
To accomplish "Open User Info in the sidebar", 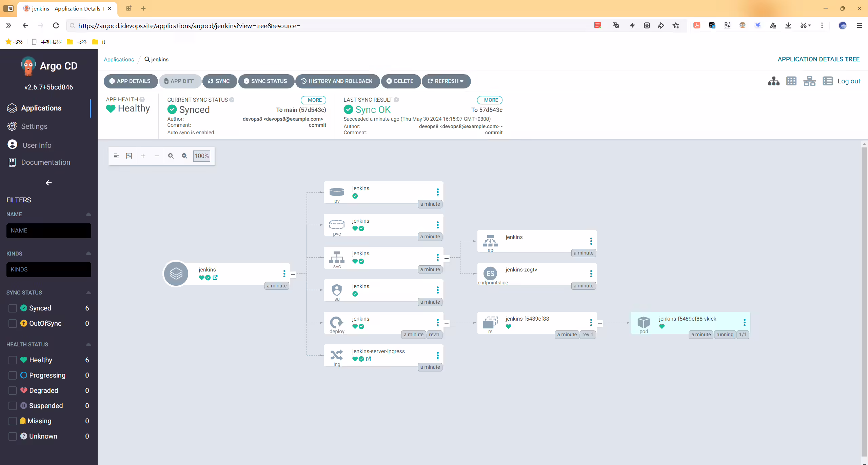I will 37,145.
